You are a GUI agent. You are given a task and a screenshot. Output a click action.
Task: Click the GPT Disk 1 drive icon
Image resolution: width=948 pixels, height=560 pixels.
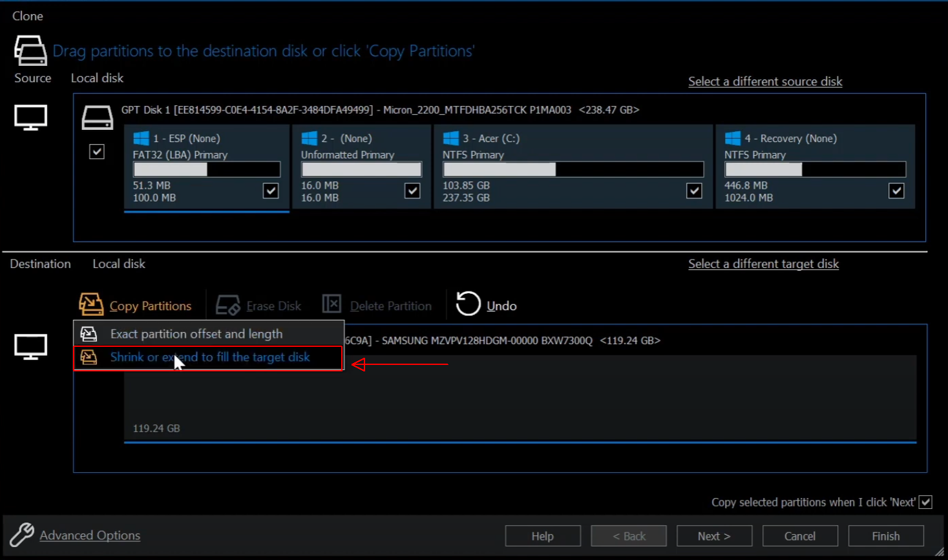[97, 118]
